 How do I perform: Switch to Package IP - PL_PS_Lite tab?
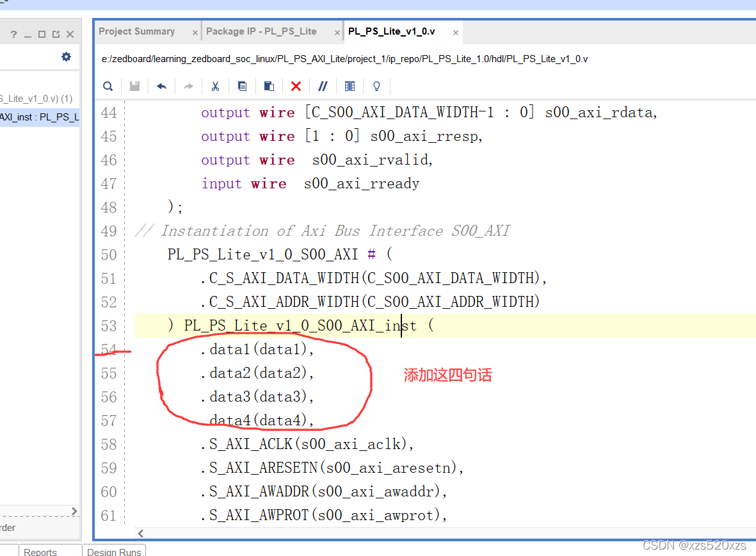tap(261, 31)
